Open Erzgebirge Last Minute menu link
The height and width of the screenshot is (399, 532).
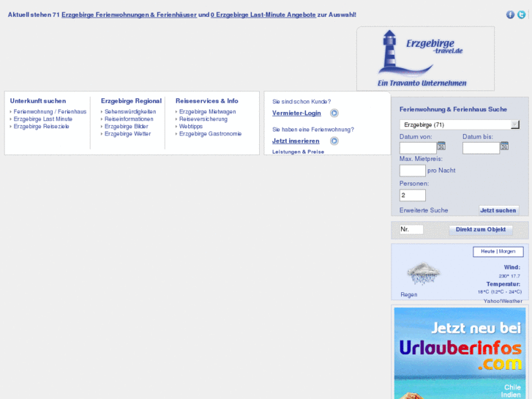point(43,119)
